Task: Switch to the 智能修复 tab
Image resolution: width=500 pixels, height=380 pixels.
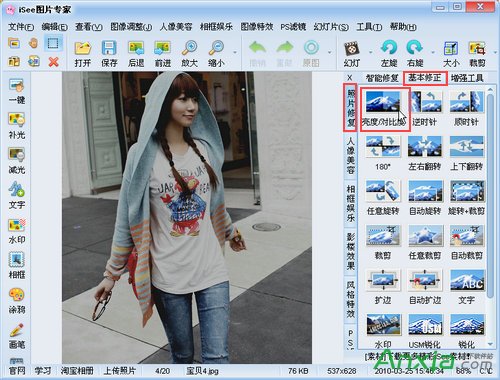Action: click(x=382, y=78)
